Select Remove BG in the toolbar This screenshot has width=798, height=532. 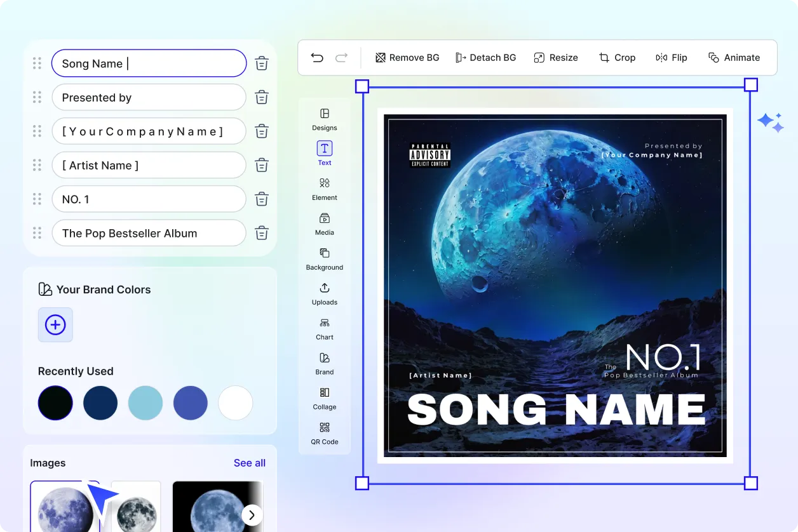[x=407, y=58]
